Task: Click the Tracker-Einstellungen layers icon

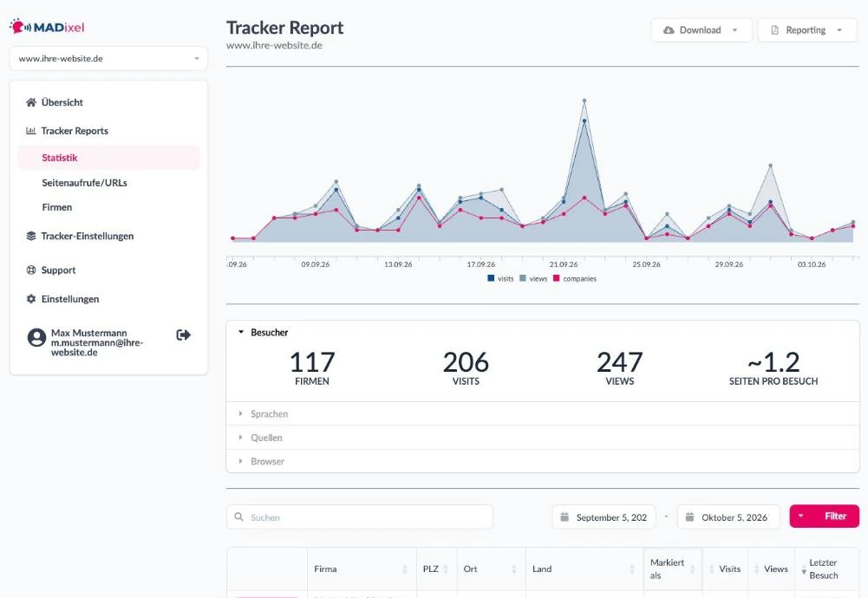Action: pos(31,237)
